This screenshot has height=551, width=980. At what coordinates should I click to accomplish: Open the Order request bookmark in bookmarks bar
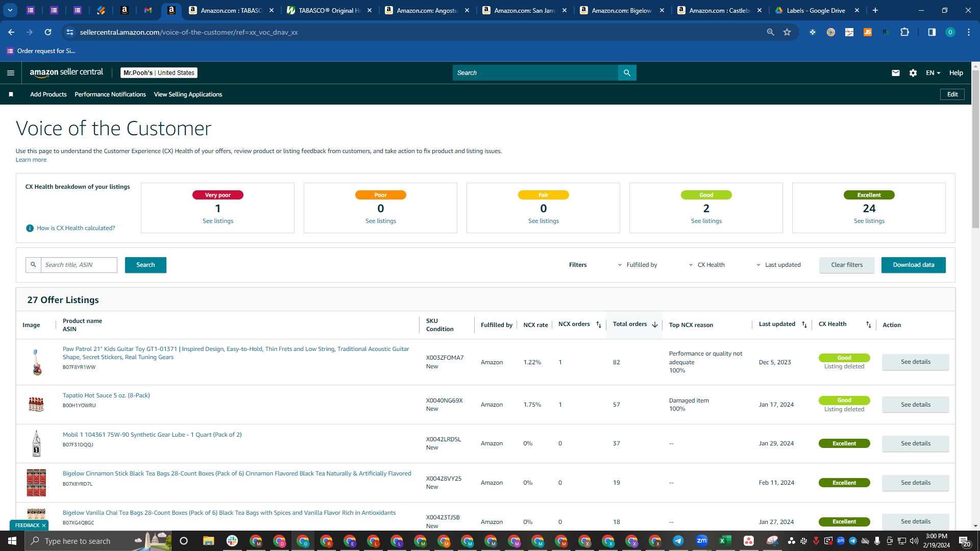click(41, 51)
